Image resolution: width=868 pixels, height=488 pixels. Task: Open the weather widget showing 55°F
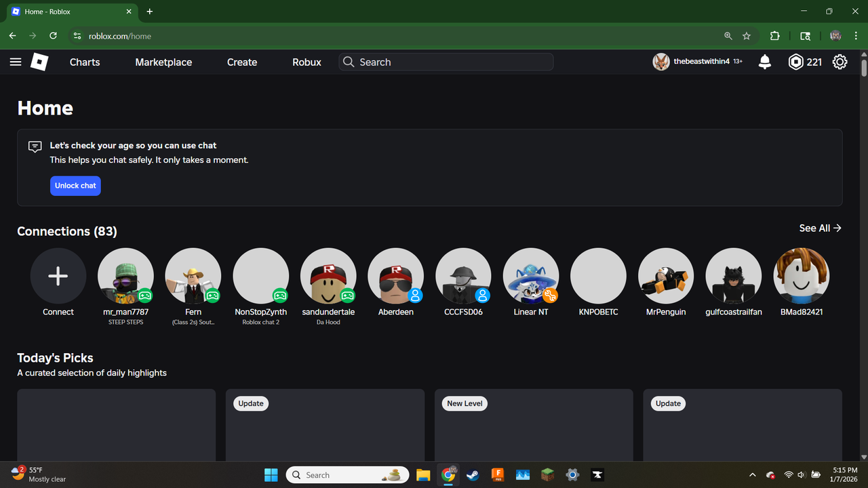[39, 474]
